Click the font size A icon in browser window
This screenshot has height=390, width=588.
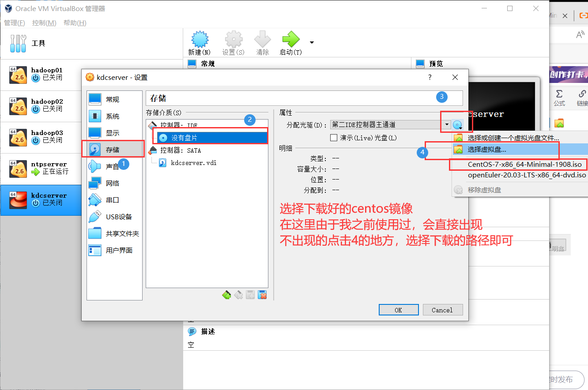pyautogui.click(x=580, y=35)
